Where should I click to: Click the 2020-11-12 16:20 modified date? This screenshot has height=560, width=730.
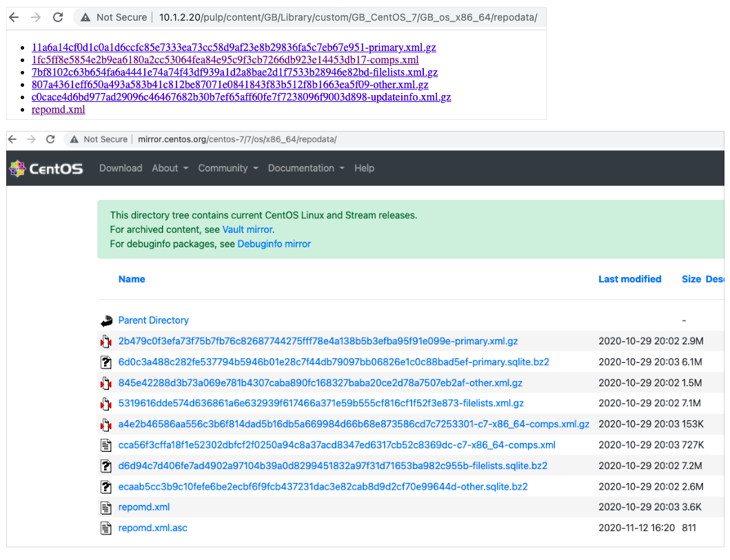636,528
